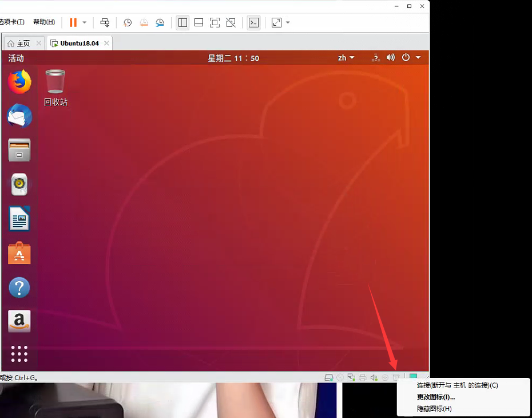Open the Ubuntu power menu icon
This screenshot has width=532, height=418.
pos(406,57)
